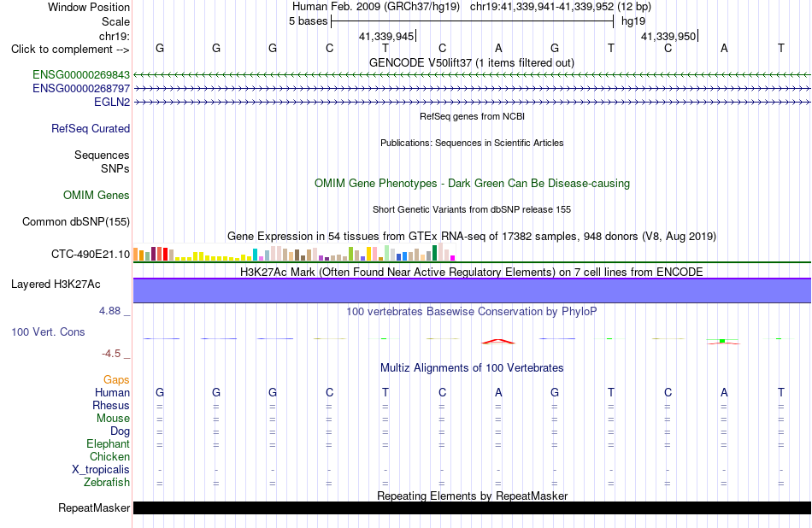Select the ENSG00000268797 gene label
This screenshot has width=812, height=528.
click(x=81, y=89)
